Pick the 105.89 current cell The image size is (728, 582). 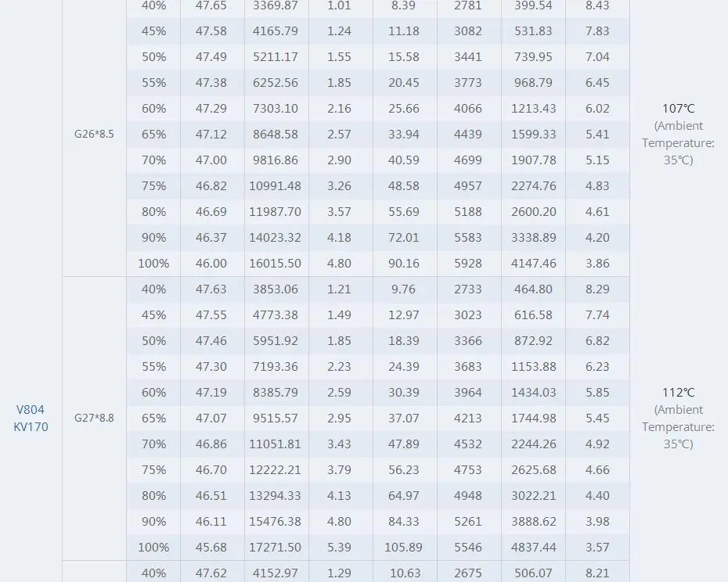click(x=404, y=548)
